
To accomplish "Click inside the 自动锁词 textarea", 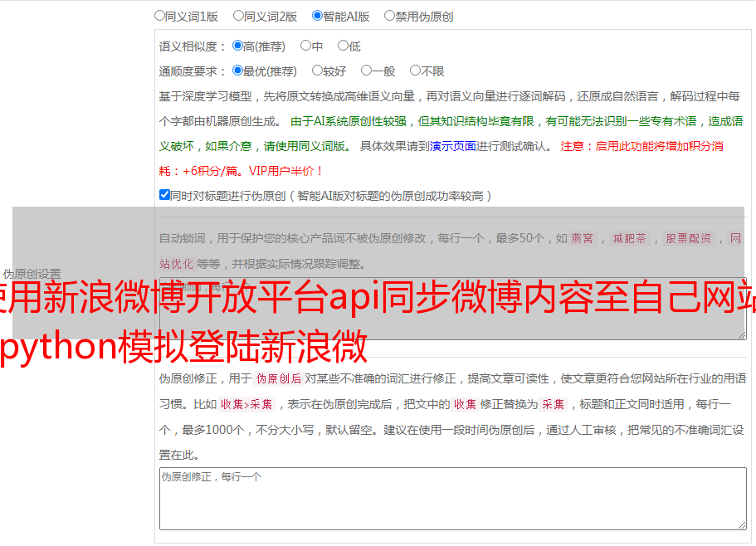I will (x=453, y=309).
